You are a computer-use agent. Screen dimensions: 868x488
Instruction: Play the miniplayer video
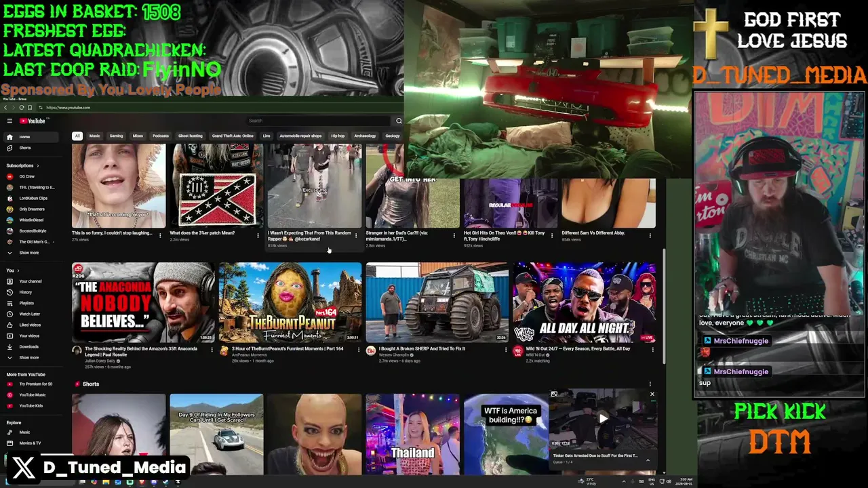[x=603, y=418]
